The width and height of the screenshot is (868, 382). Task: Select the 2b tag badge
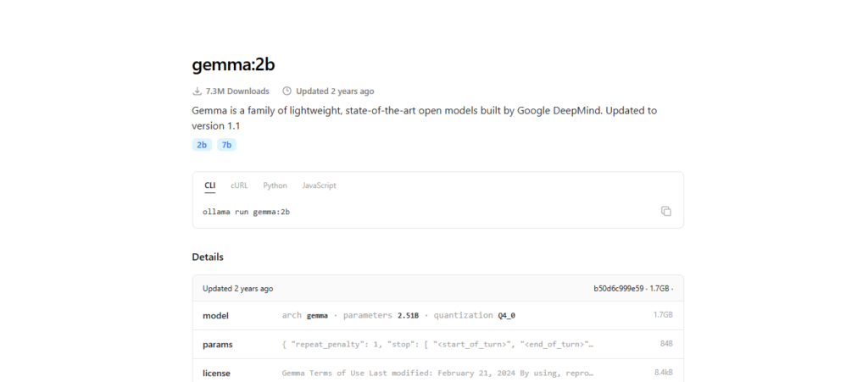click(x=202, y=145)
